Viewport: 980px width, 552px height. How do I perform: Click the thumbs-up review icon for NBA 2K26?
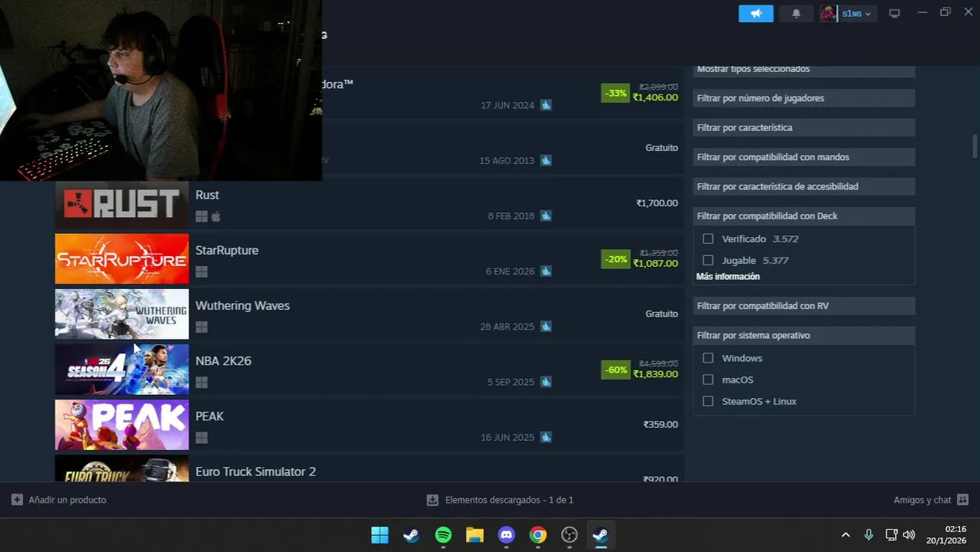[x=546, y=381]
